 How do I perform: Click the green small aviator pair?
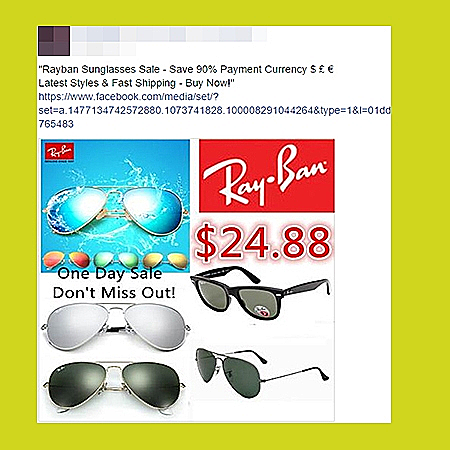(116, 259)
